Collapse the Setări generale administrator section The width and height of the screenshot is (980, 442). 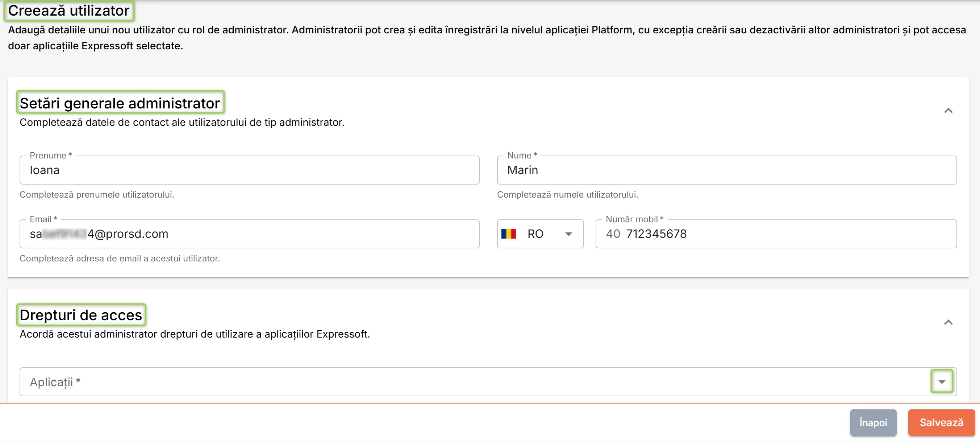click(948, 110)
